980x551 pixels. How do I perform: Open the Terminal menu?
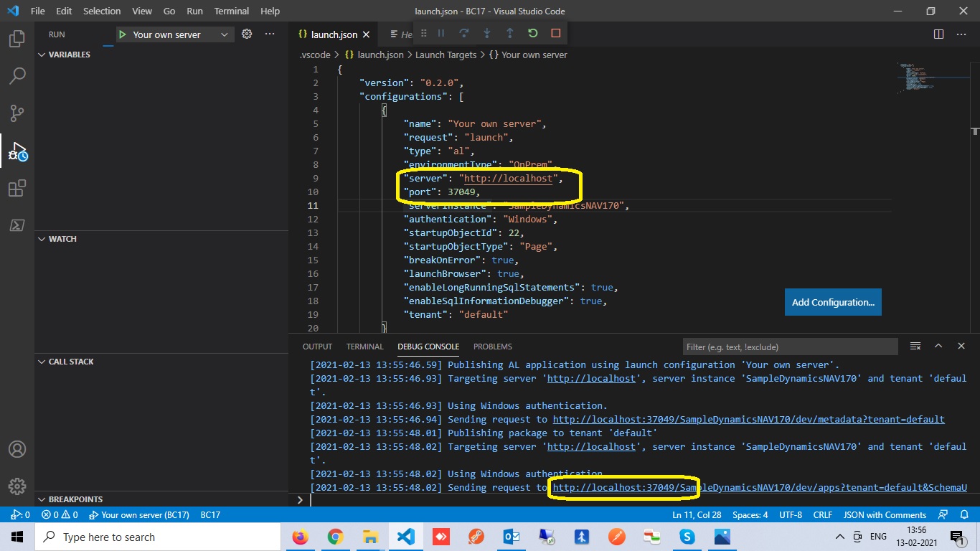point(231,11)
